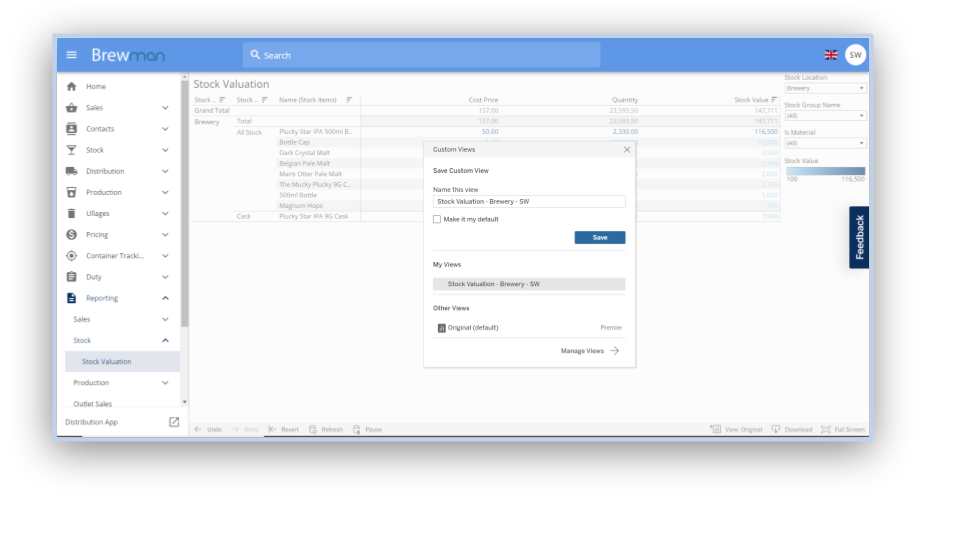Open the Distribution App link
This screenshot has height=540, width=960.
[x=91, y=422]
